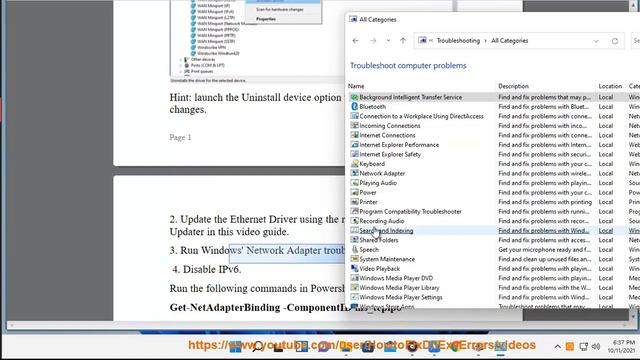Click the Playing Audio entry text
The height and width of the screenshot is (360, 640).
coord(378,183)
